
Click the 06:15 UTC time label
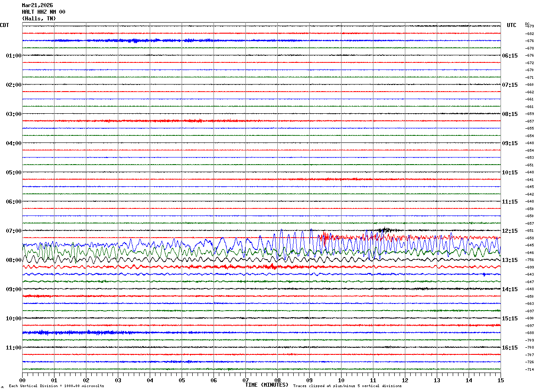tap(509, 56)
